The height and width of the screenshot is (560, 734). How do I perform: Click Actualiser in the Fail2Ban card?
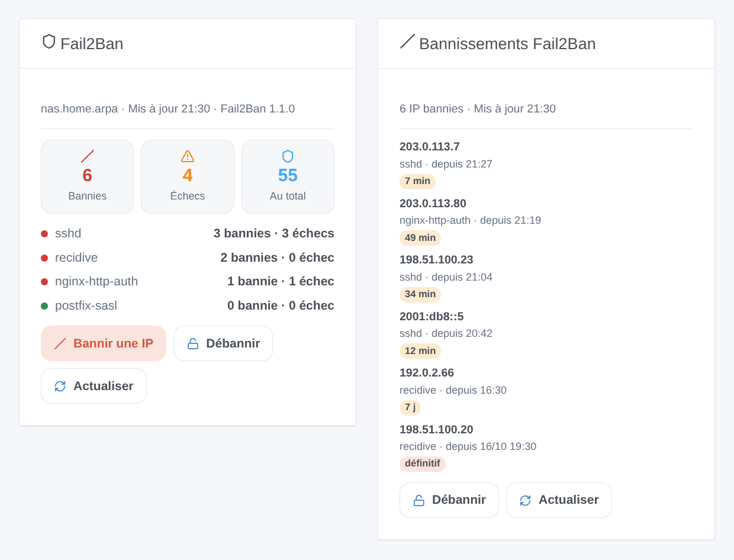click(94, 386)
